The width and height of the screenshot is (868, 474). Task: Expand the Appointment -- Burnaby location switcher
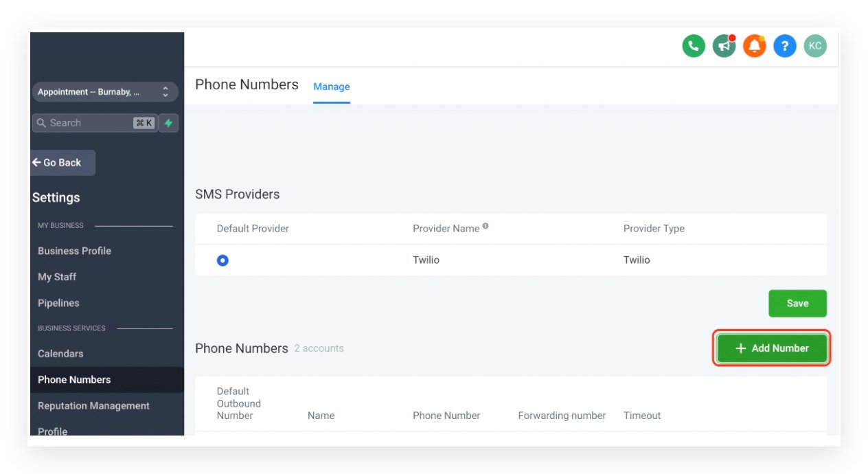(x=104, y=92)
